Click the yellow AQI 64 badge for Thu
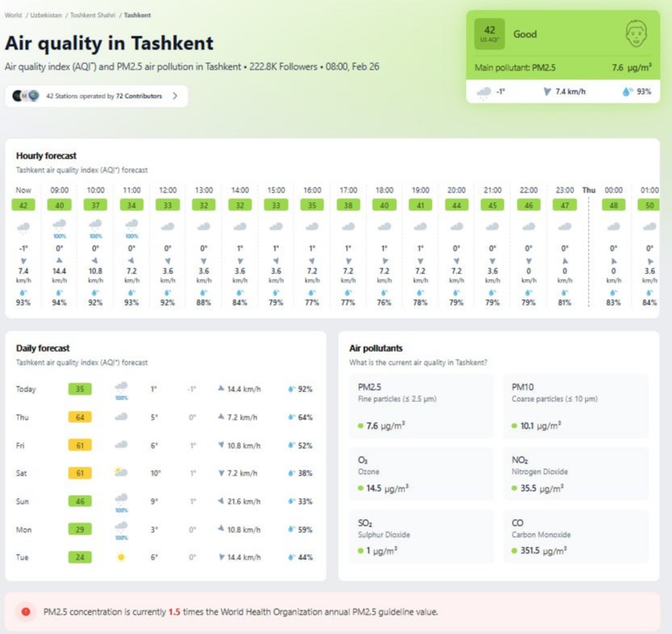 point(79,417)
